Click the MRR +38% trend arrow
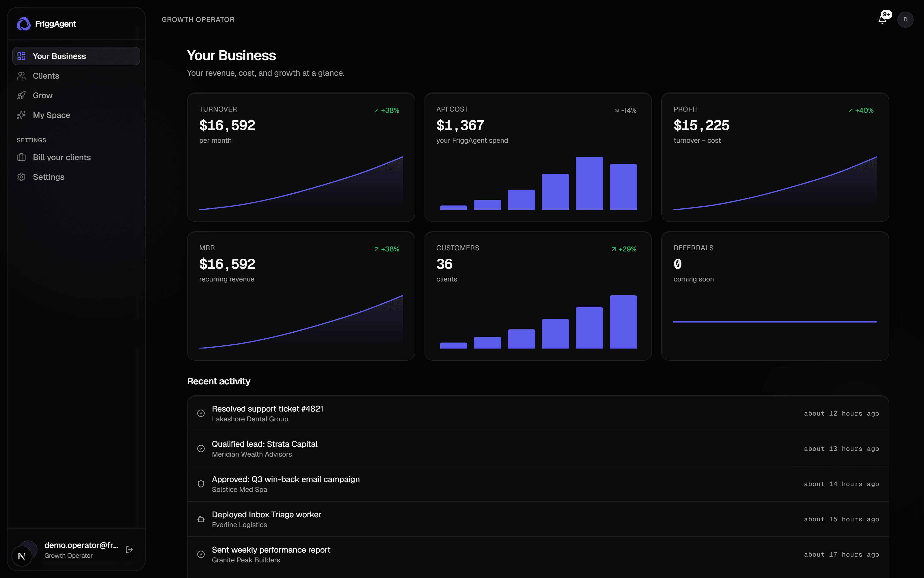 377,249
